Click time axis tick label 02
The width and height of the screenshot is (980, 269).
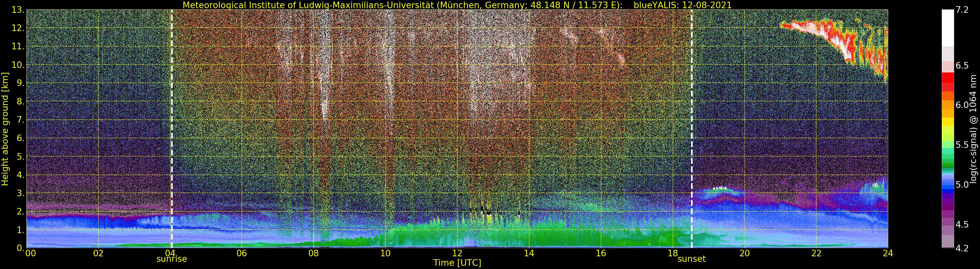click(x=99, y=253)
